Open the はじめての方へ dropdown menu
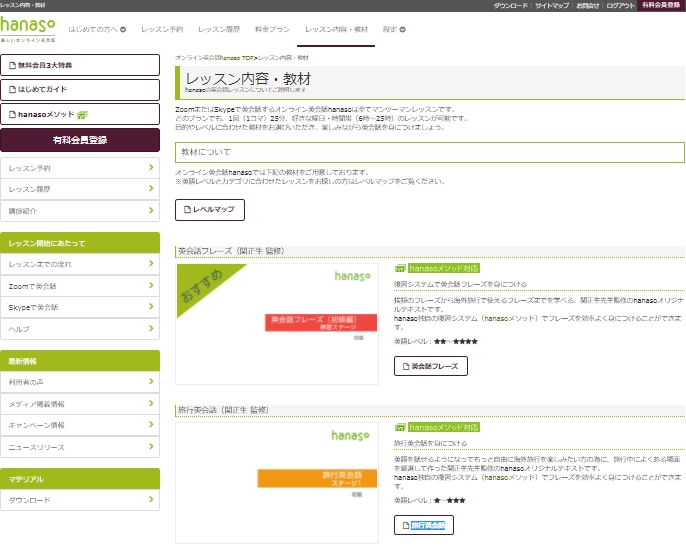686x554 pixels. click(x=97, y=29)
